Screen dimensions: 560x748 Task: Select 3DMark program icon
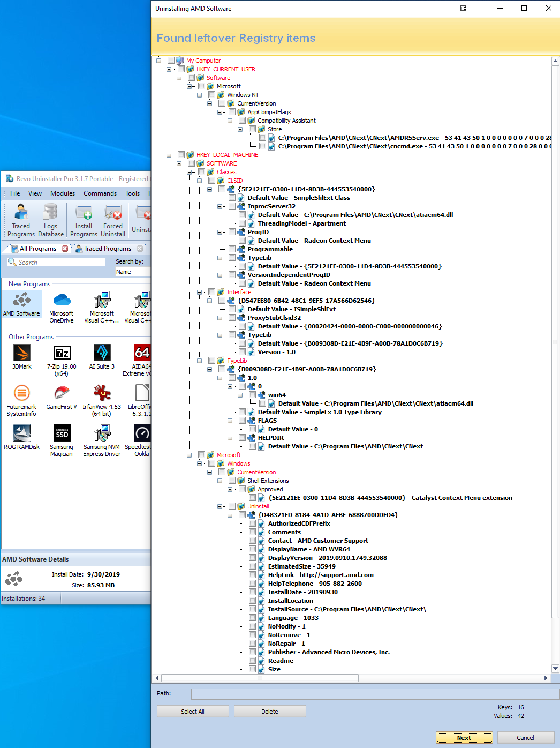[22, 357]
